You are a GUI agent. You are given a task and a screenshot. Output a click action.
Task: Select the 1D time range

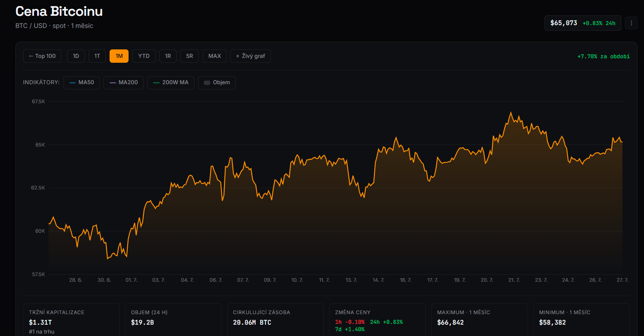(x=76, y=56)
